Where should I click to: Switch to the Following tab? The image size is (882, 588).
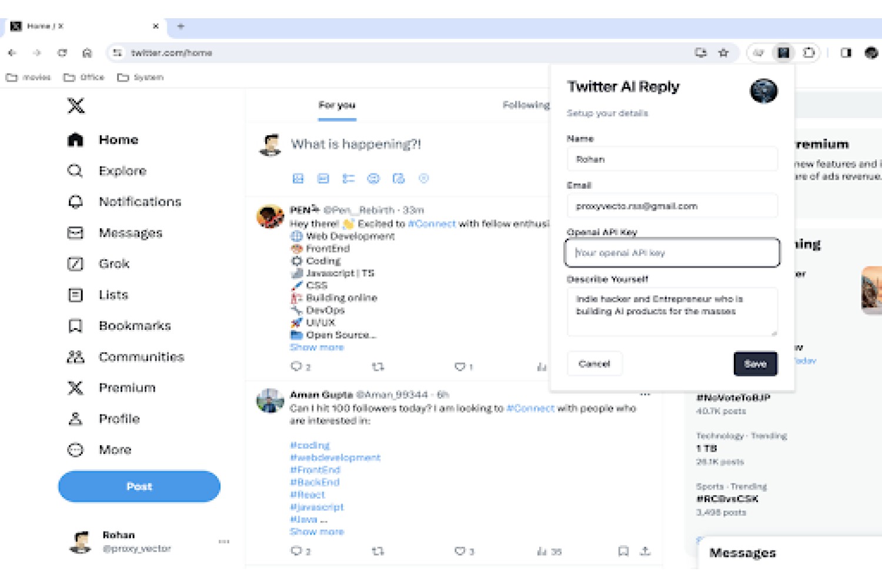[526, 105]
